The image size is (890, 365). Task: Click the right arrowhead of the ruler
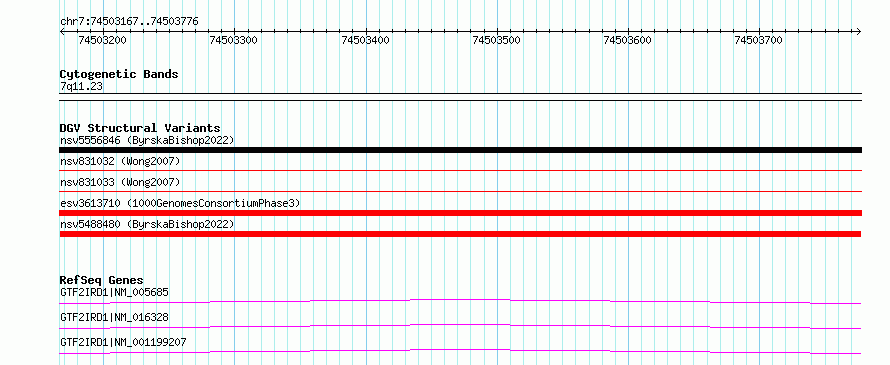858,31
